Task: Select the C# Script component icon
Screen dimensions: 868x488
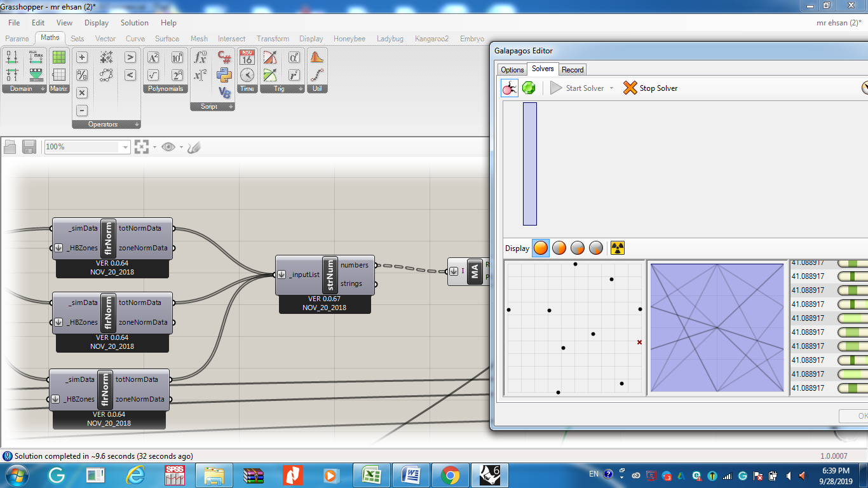Action: click(224, 58)
